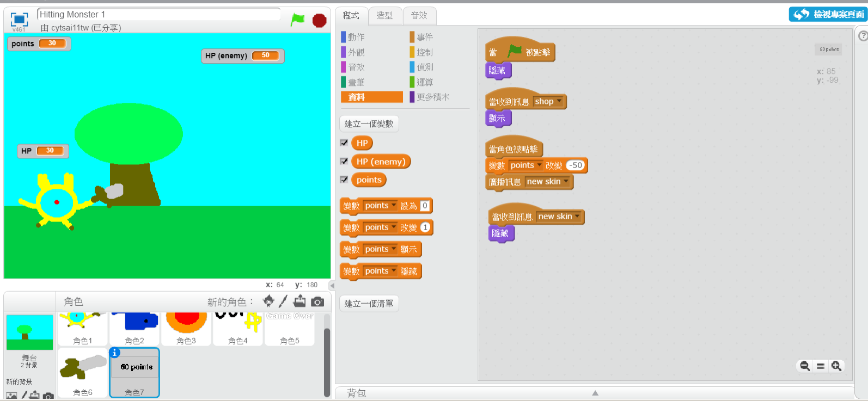868x401 pixels.
Task: Take a backdrop photo with camera icon
Action: (48, 396)
